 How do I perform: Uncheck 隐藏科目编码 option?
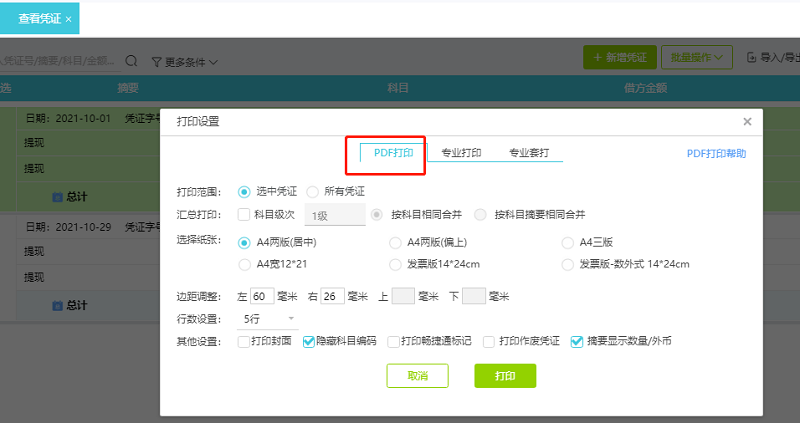click(x=309, y=341)
